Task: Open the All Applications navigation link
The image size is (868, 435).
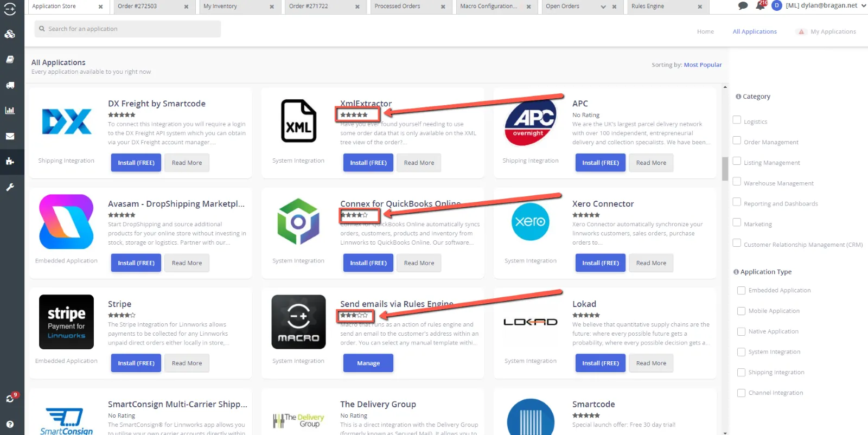Action: pos(755,31)
